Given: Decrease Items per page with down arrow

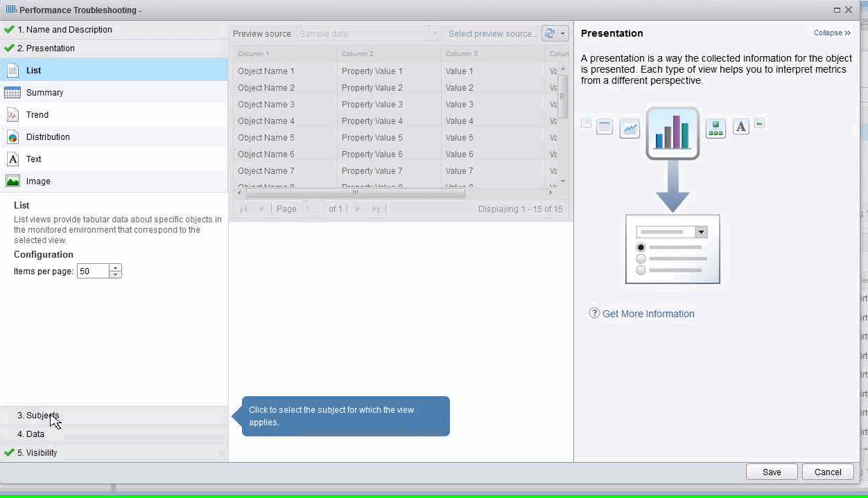Looking at the screenshot, I should point(116,275).
